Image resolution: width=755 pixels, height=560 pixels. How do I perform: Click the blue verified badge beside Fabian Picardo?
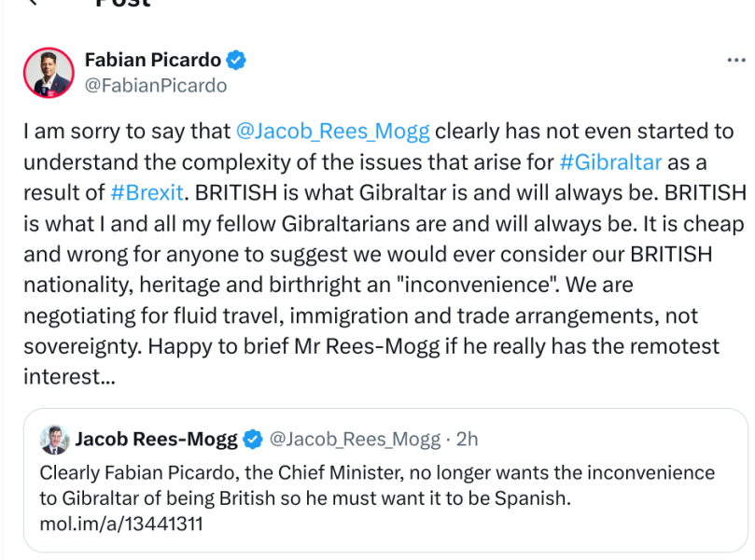click(237, 61)
